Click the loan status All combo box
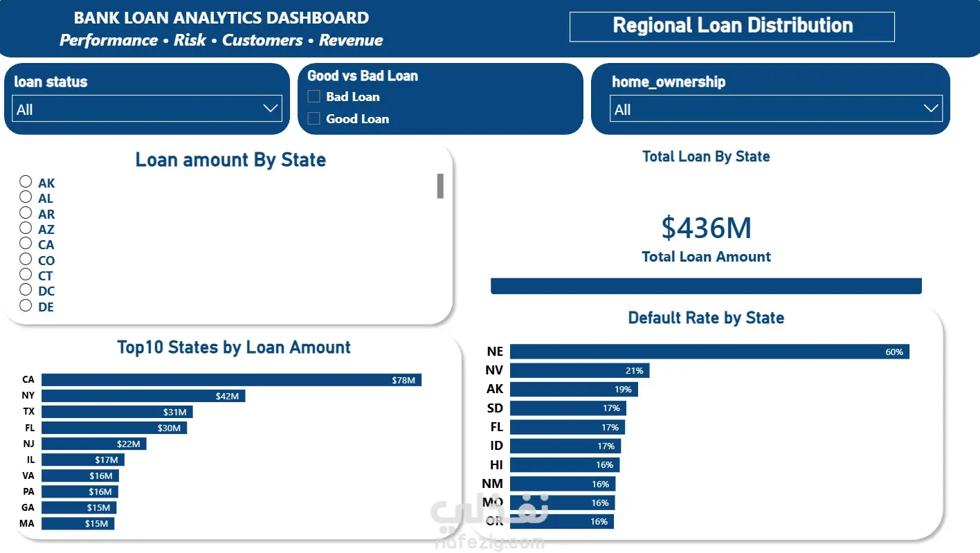Screen dimensions: 980x553 coord(147,109)
